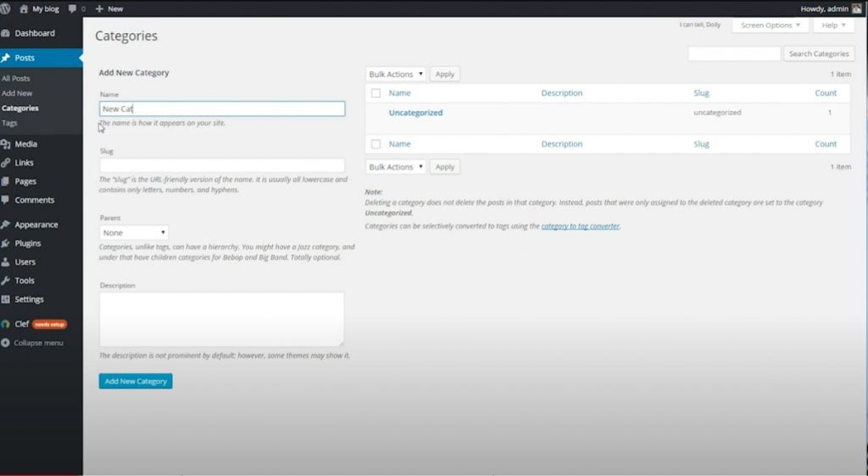Open the Parent category dropdown
This screenshot has height=476, width=868.
point(134,232)
